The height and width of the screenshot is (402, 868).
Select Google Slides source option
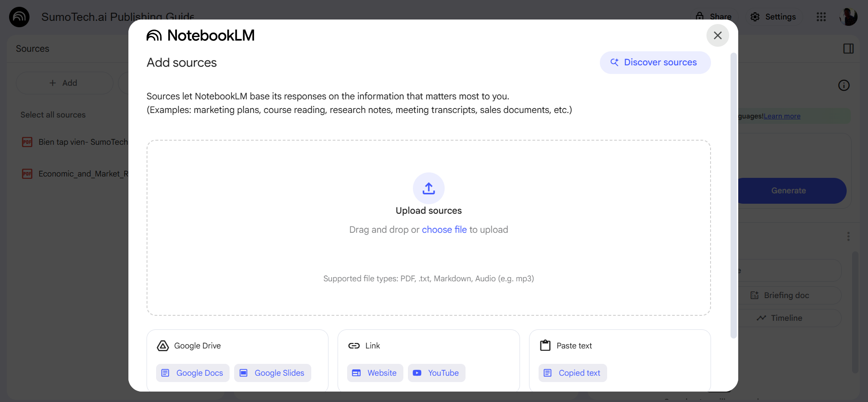[273, 373]
